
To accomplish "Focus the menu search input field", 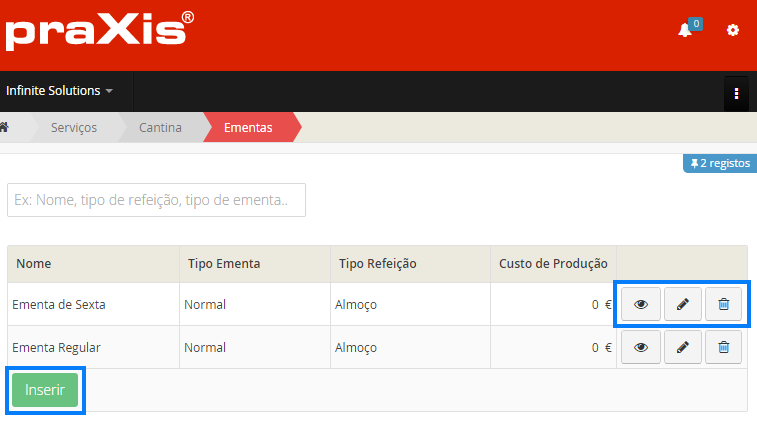I will point(156,200).
